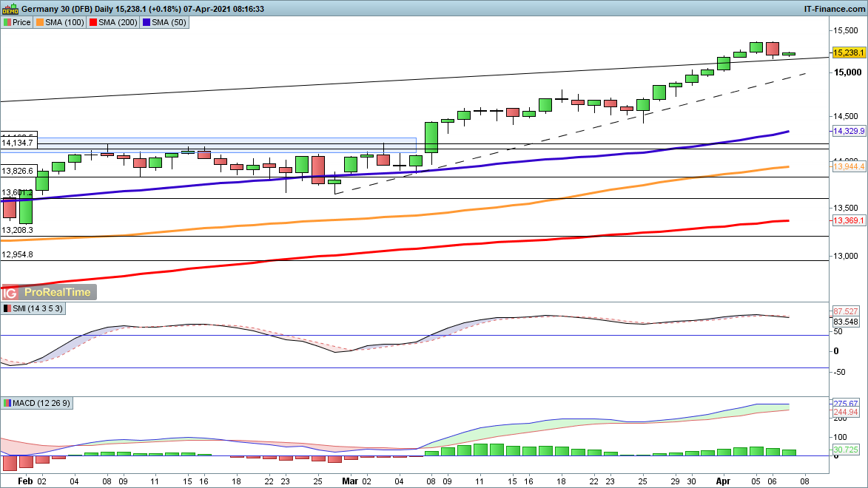Image resolution: width=868 pixels, height=488 pixels.
Task: Select the 14,134.7 horizontal level label
Action: [18, 143]
